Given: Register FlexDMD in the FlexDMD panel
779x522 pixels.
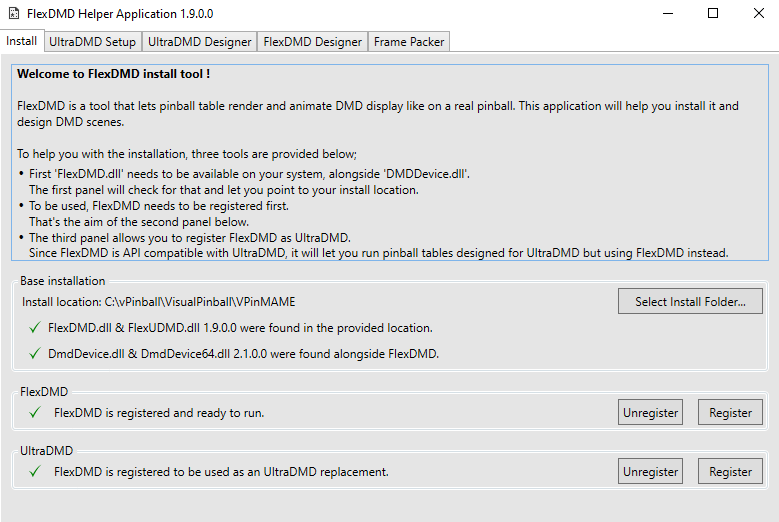Looking at the screenshot, I should point(730,412).
